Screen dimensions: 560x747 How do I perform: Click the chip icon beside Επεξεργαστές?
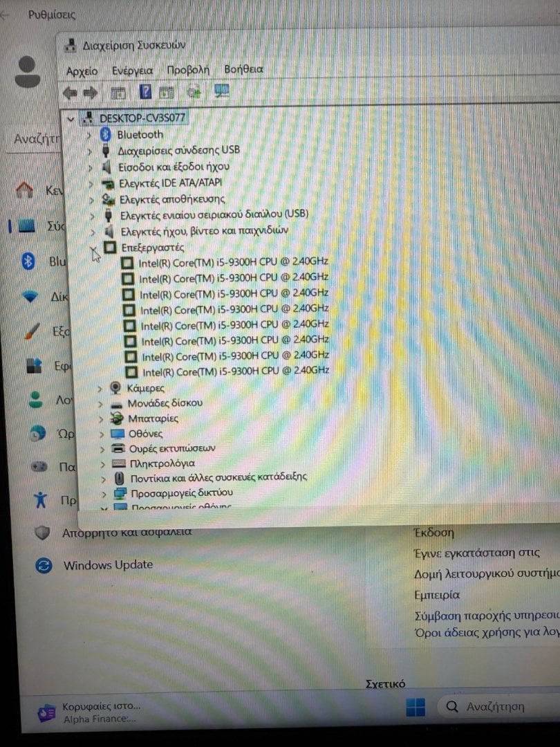coord(110,247)
